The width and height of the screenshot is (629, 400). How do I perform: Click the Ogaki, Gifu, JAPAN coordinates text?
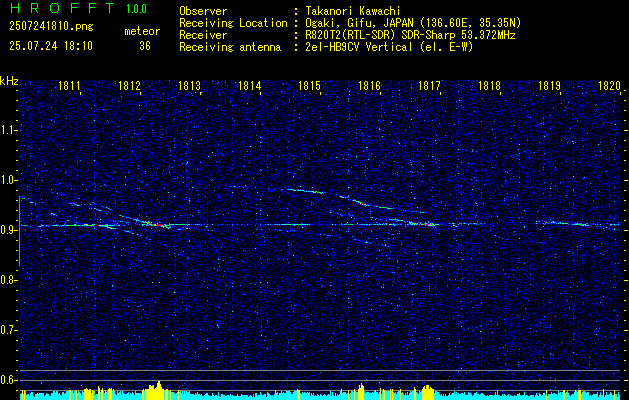click(x=413, y=23)
